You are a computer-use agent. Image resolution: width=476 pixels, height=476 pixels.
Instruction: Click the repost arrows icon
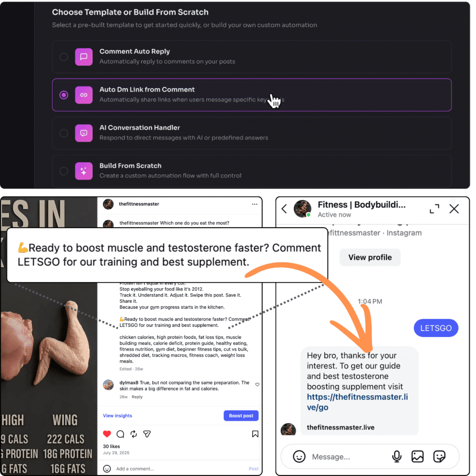(x=133, y=434)
